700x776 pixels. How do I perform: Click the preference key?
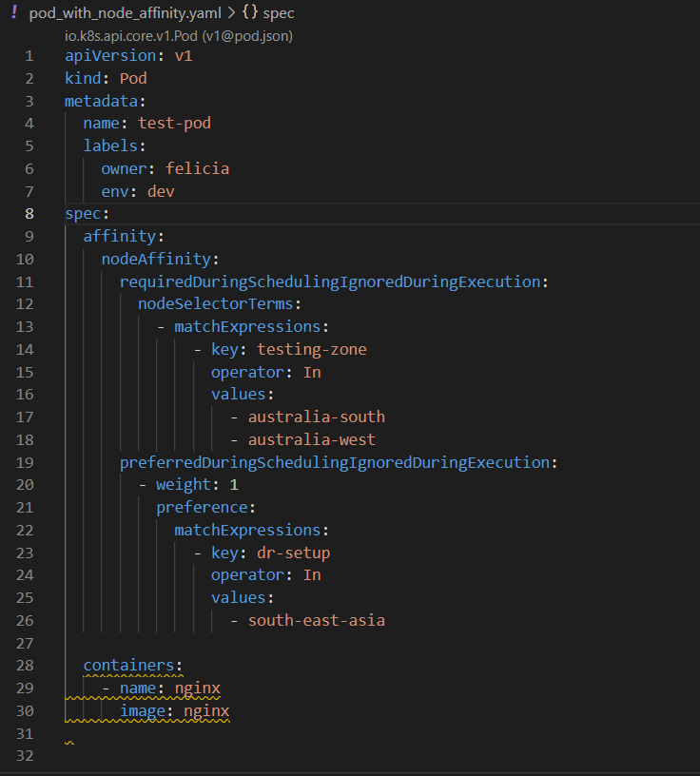202,507
